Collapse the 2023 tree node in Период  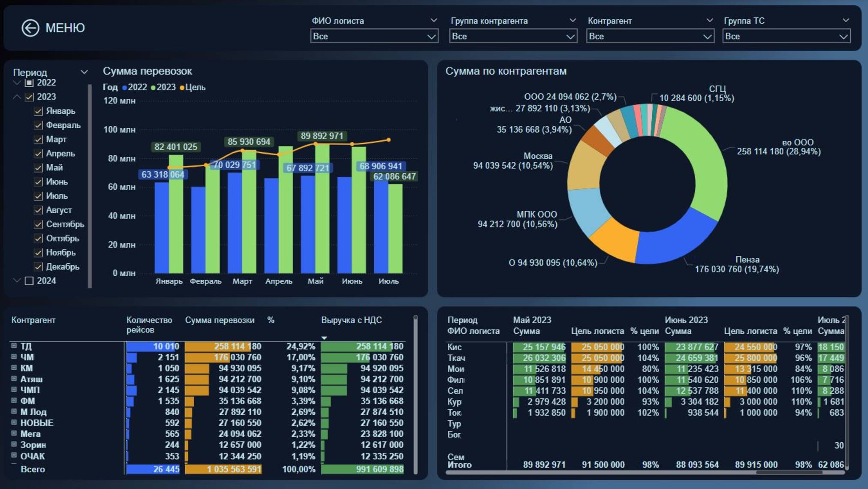[16, 97]
